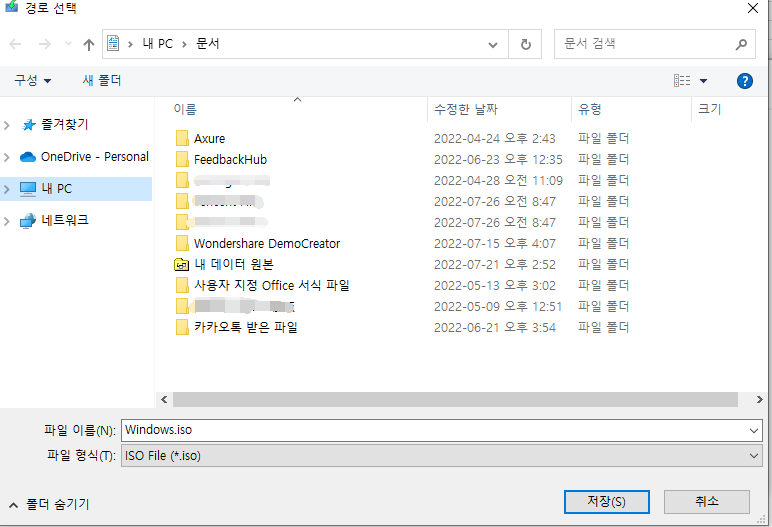Click the Axure folder icon
772x527 pixels.
click(x=182, y=138)
